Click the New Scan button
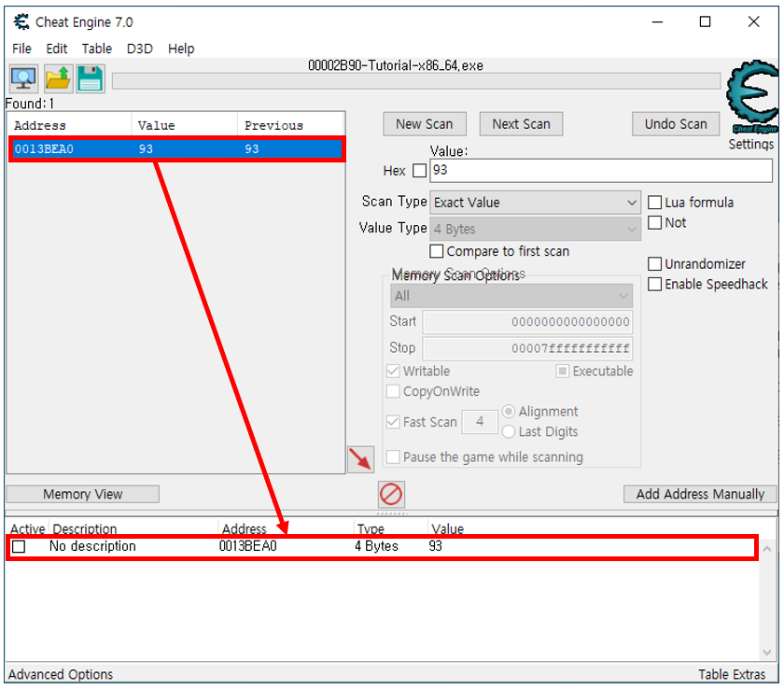Image resolution: width=784 pixels, height=689 pixels. [x=425, y=124]
